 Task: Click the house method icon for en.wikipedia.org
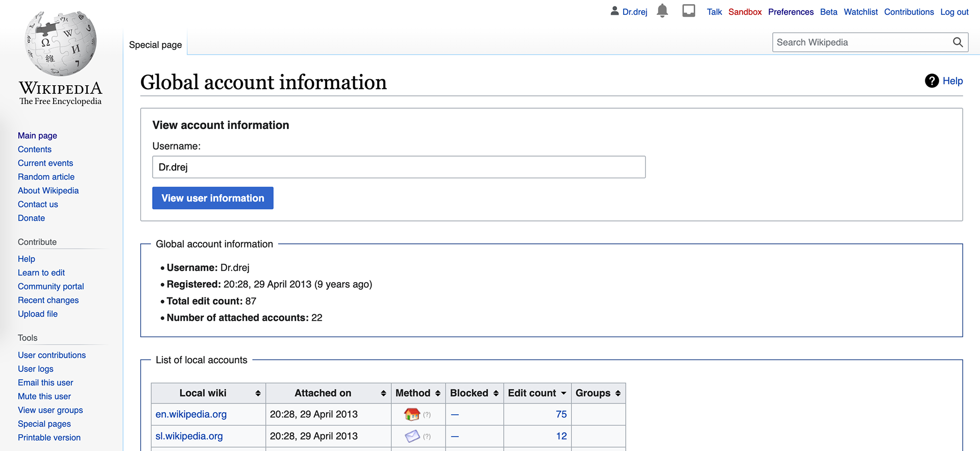coord(411,414)
